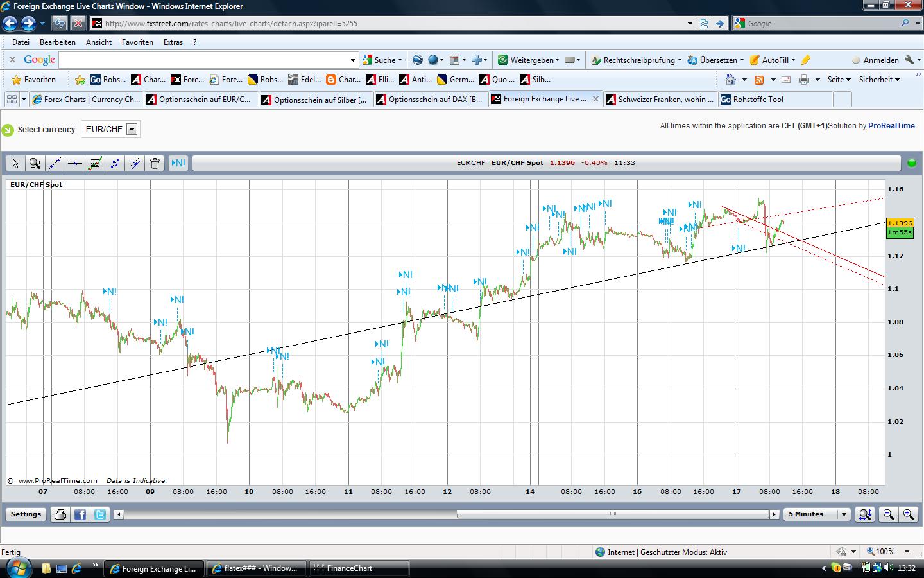Viewport: 924px width, 578px height.
Task: Open the chart Settings button
Action: [x=26, y=514]
